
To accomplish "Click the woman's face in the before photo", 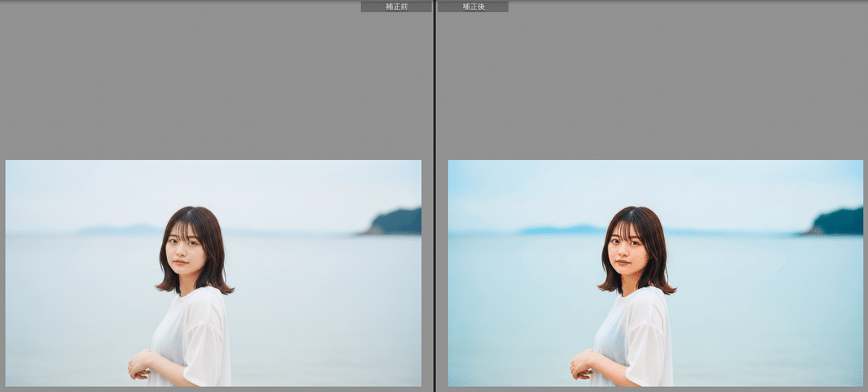I will (x=184, y=250).
